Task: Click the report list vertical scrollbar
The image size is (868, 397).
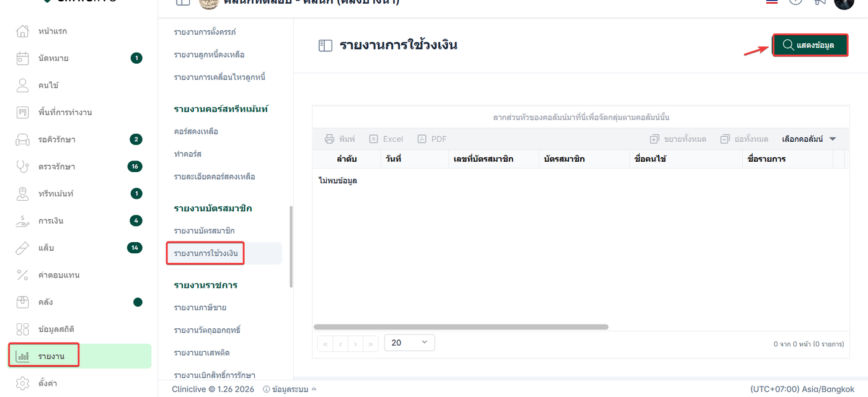Action: pos(291,246)
